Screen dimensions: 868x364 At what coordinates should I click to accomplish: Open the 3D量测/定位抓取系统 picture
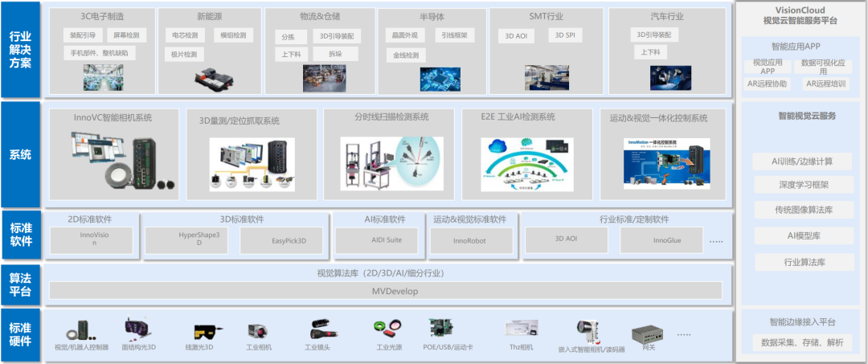pyautogui.click(x=252, y=164)
